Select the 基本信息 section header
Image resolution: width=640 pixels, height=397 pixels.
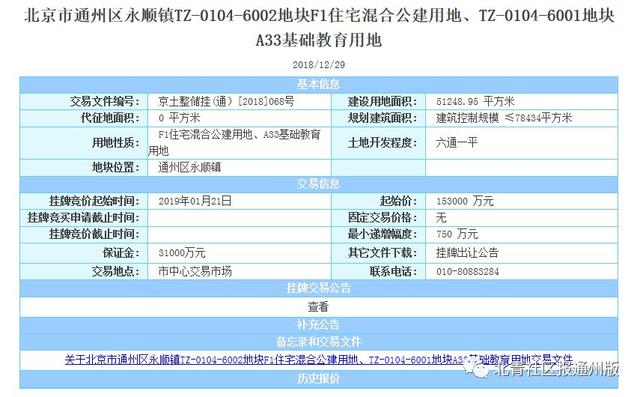(318, 84)
